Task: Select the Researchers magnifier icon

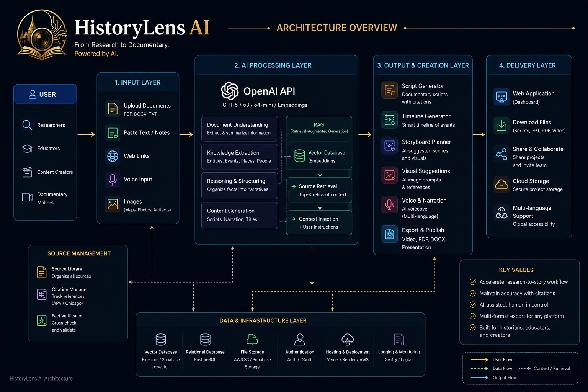Action: [27, 125]
